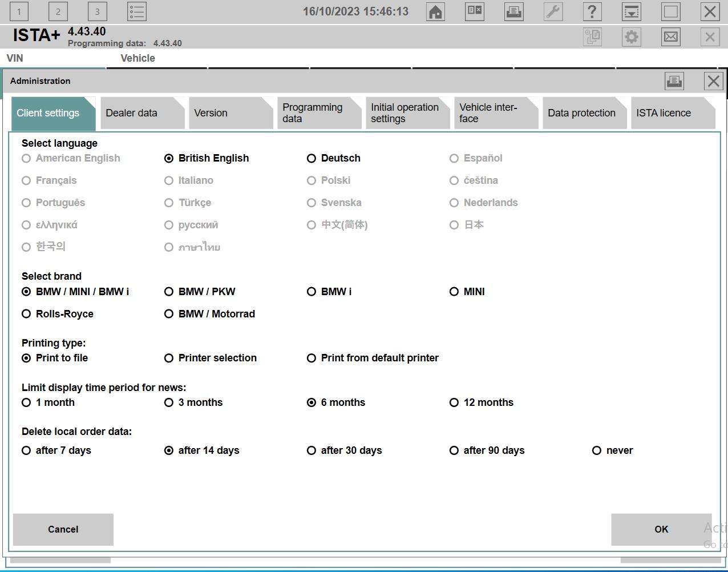The width and height of the screenshot is (728, 572).
Task: Click the documents copy icon below toolbar
Action: pyautogui.click(x=592, y=37)
